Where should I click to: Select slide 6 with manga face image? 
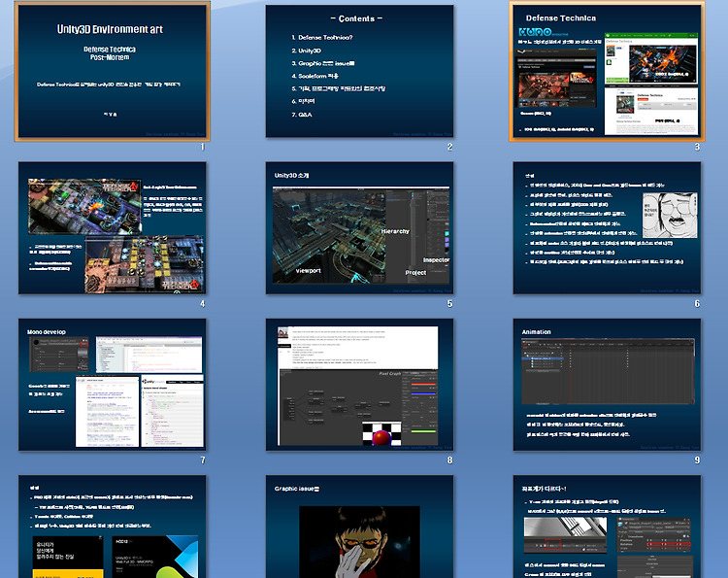(607, 227)
